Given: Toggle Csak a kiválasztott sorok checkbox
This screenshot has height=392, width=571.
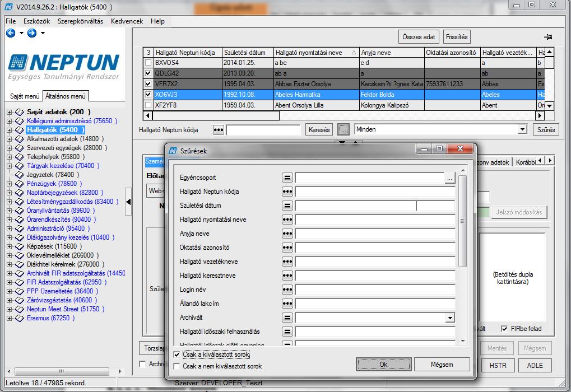Looking at the screenshot, I should tap(177, 354).
